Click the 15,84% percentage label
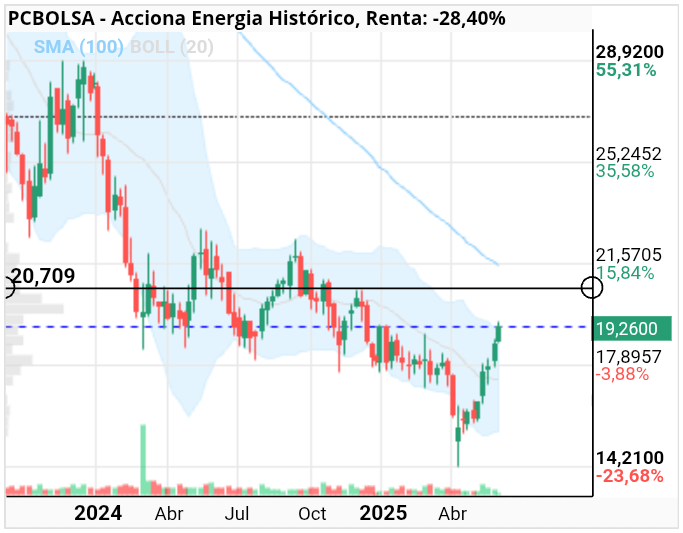Screen dimensions: 683x533 coord(625,273)
